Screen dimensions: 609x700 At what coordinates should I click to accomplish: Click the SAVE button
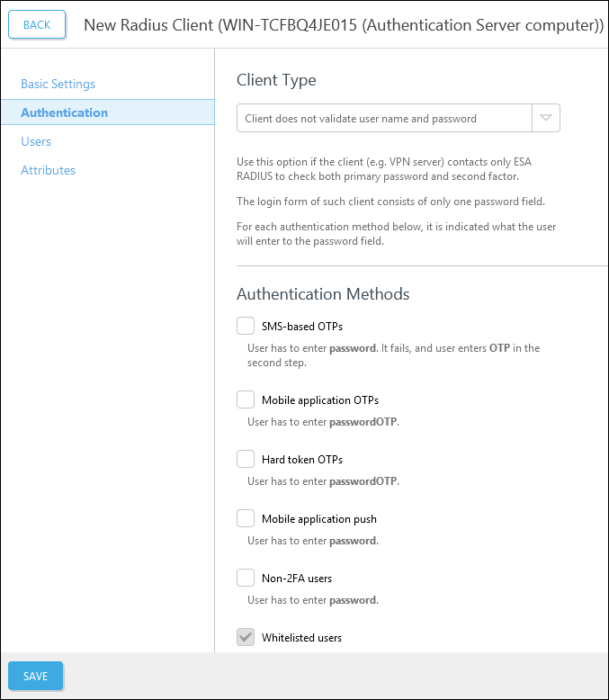coord(36,676)
